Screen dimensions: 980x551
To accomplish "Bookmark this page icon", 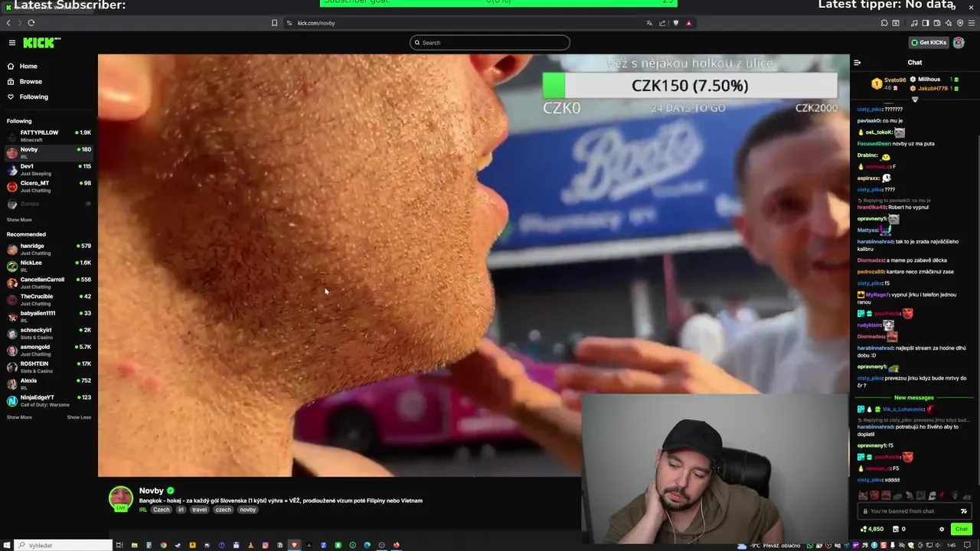I will tap(274, 23).
